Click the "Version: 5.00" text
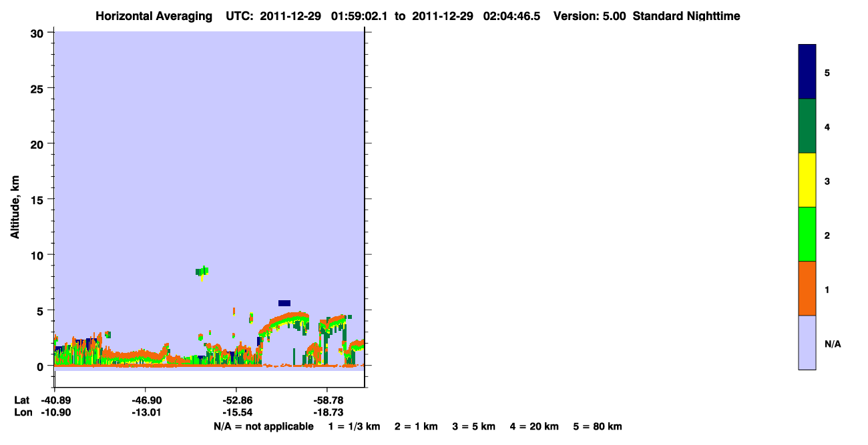Viewport: 868px width, 445px height. point(590,16)
